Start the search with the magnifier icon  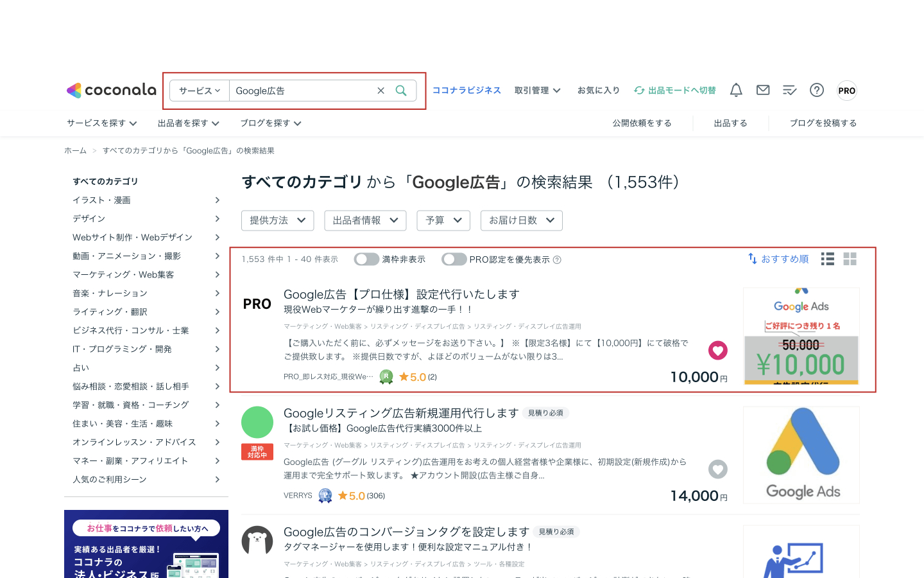[x=401, y=90]
